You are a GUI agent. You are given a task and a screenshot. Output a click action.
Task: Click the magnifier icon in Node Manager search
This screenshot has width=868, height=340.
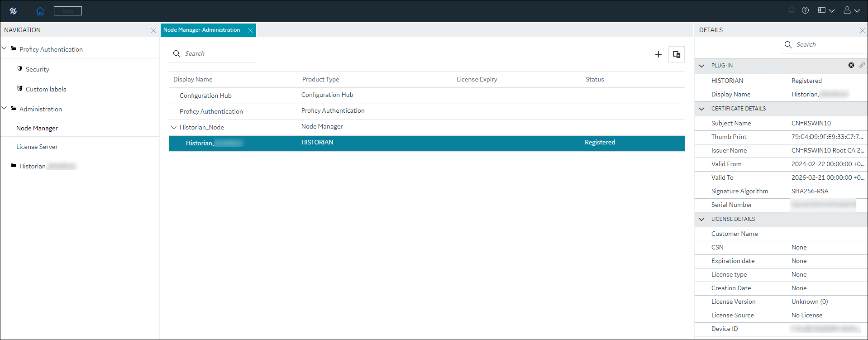(x=177, y=53)
